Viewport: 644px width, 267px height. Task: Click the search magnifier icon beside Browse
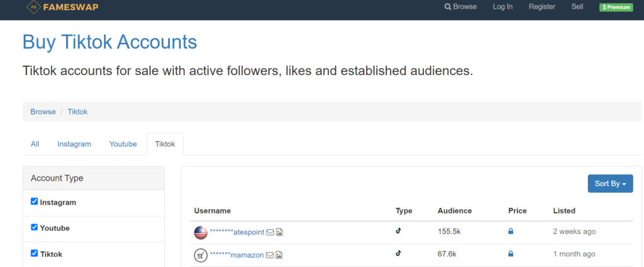coord(448,7)
